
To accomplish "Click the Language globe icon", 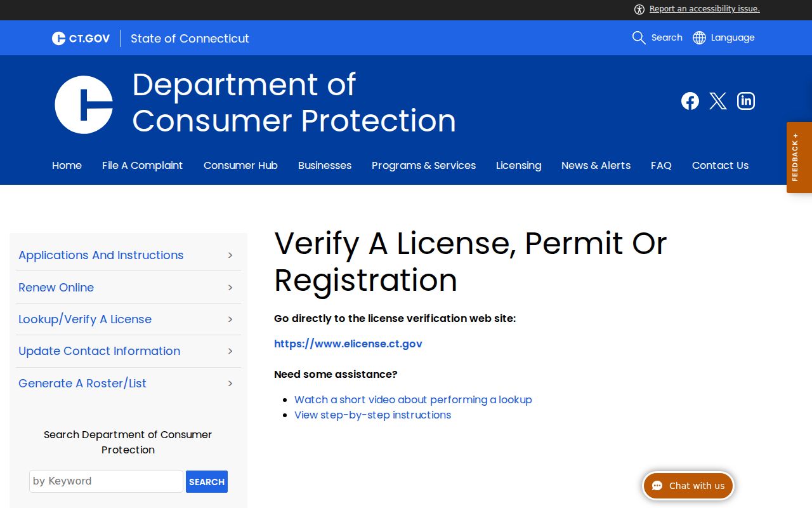I will tap(699, 37).
